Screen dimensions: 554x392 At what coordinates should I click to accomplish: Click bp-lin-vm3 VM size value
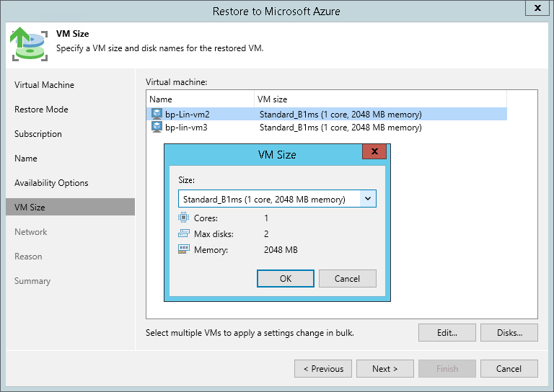point(340,128)
